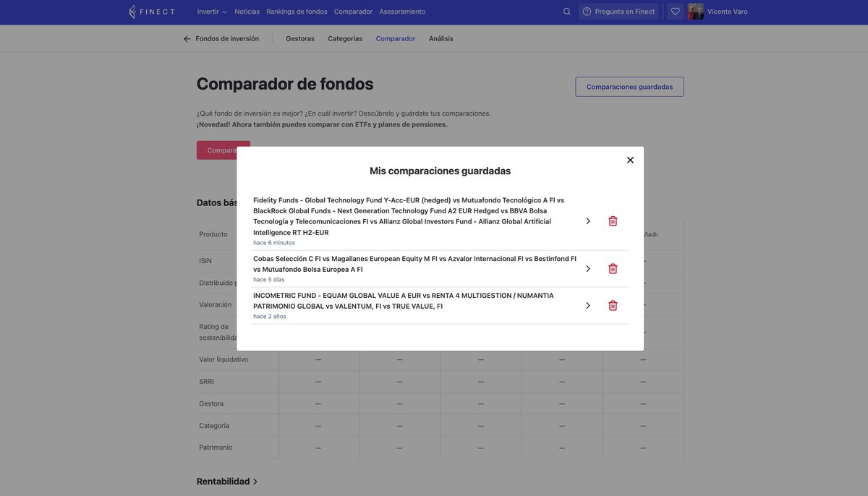Click the SRRI row label
The image size is (868, 496).
click(x=206, y=382)
